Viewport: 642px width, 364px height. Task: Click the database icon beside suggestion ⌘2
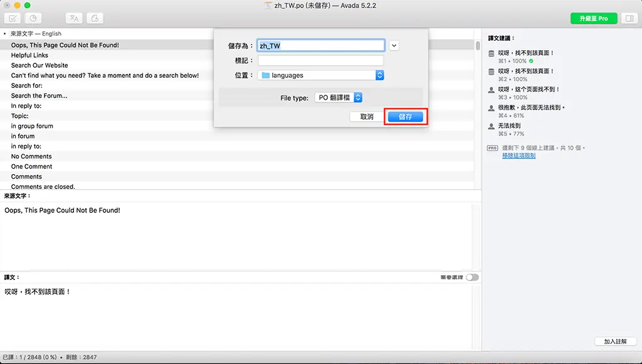pyautogui.click(x=492, y=71)
